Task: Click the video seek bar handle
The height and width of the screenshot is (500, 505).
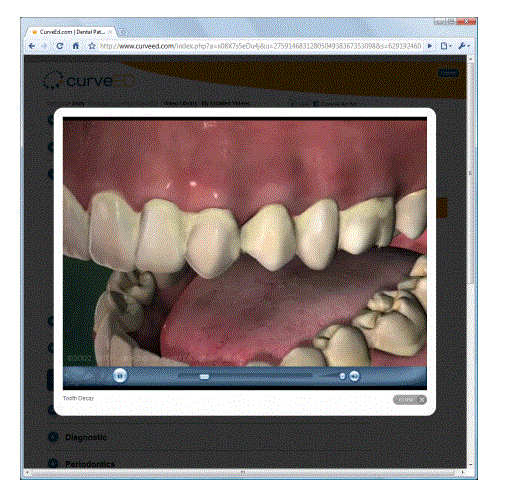Action: [x=204, y=377]
